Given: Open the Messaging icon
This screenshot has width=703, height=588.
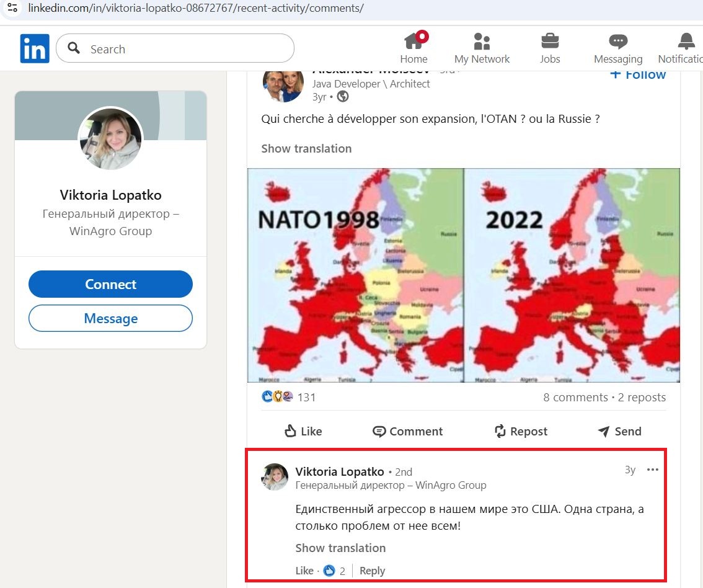Looking at the screenshot, I should click(617, 42).
